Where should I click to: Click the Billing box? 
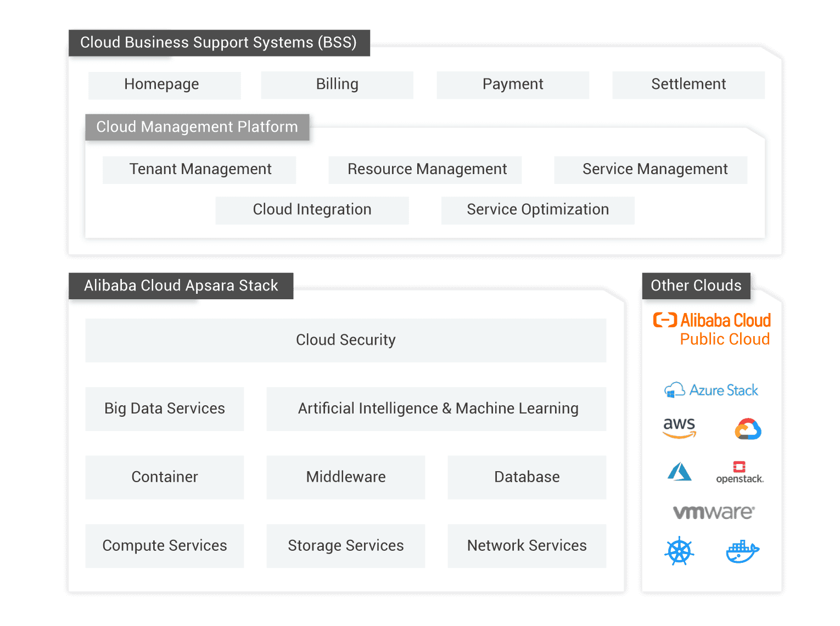(337, 85)
